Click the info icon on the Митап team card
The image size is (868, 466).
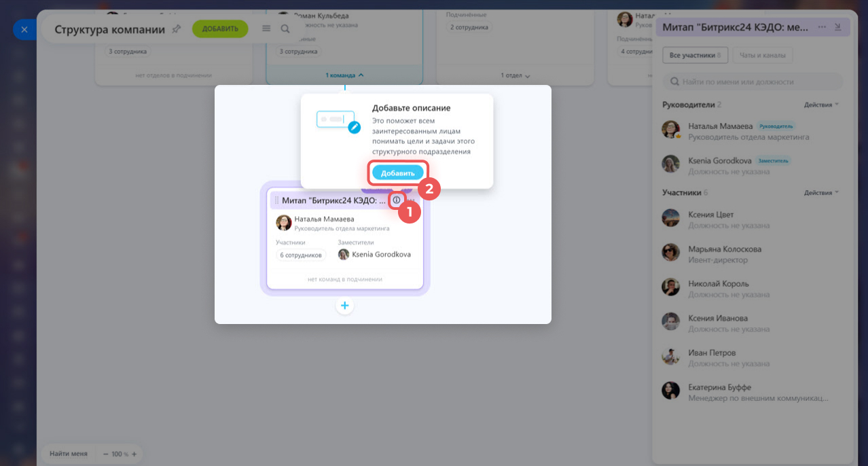tap(397, 200)
